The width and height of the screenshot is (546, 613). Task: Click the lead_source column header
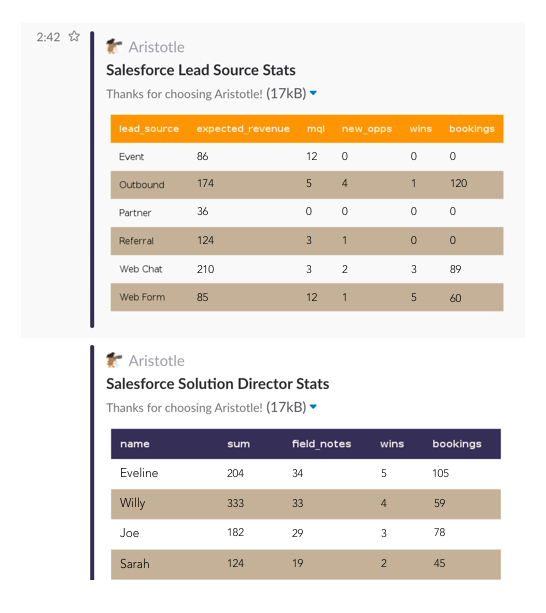point(149,129)
